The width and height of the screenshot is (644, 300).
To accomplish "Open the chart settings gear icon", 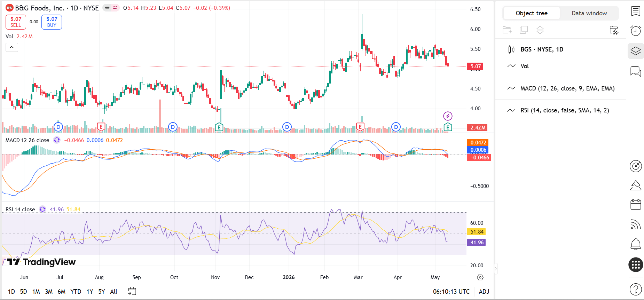I will [480, 277].
